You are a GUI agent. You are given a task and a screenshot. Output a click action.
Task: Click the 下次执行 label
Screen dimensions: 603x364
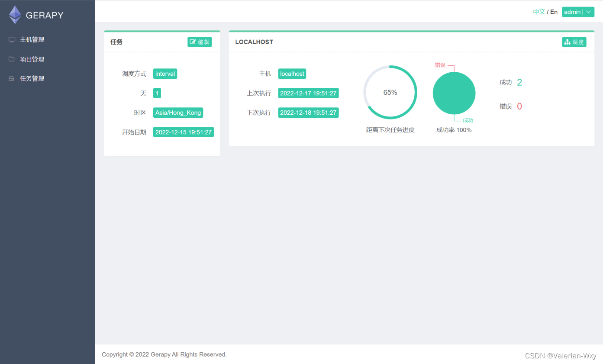click(259, 113)
